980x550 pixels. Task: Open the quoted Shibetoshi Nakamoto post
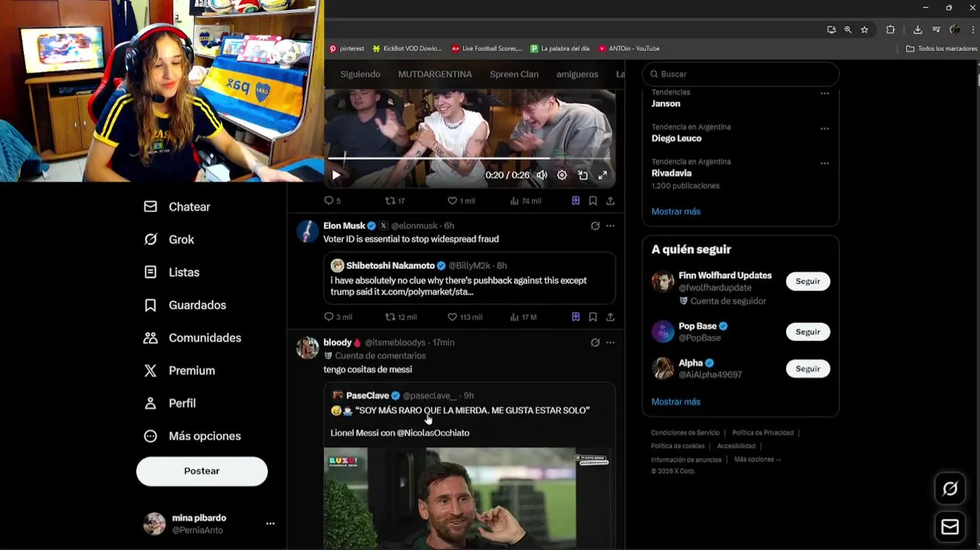click(x=470, y=278)
